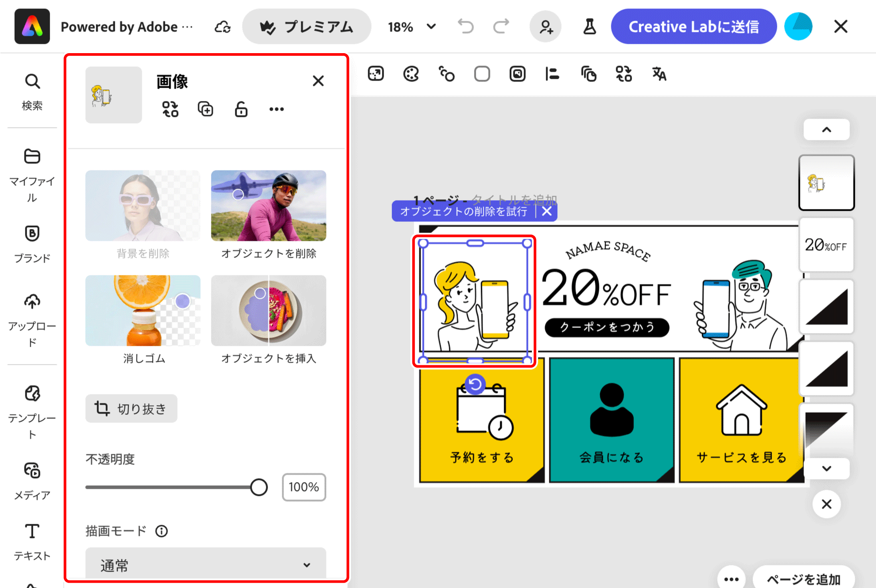The width and height of the screenshot is (876, 588).
Task: Open the more options ellipsis in image panel
Action: point(276,109)
